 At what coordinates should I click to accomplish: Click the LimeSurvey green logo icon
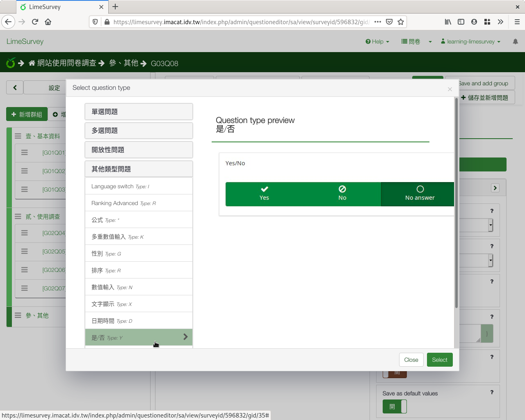coord(11,63)
